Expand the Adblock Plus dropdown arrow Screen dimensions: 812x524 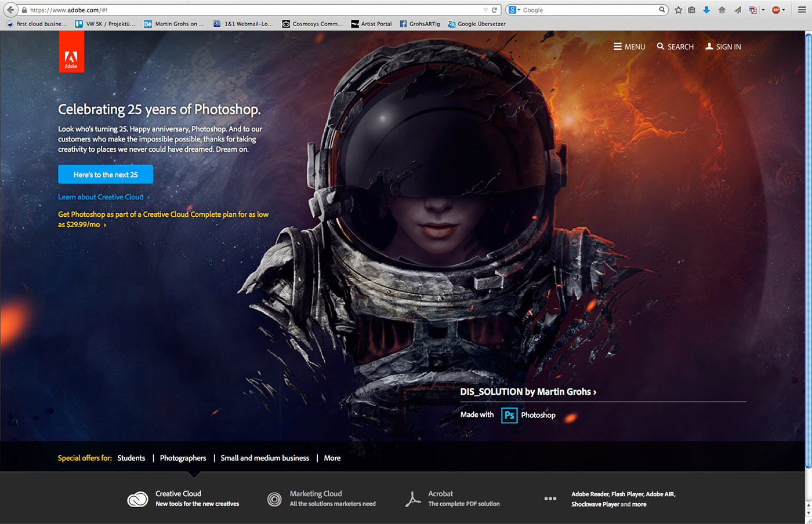(784, 10)
